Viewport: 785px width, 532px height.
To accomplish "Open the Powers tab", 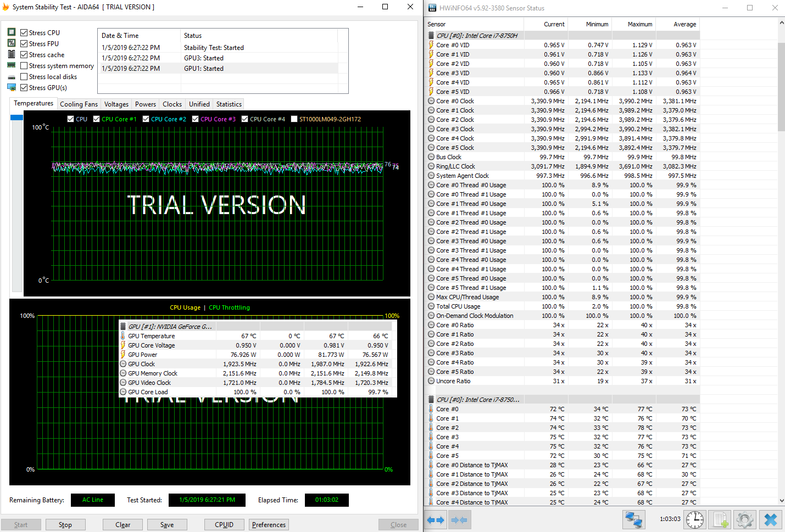I will (x=146, y=104).
